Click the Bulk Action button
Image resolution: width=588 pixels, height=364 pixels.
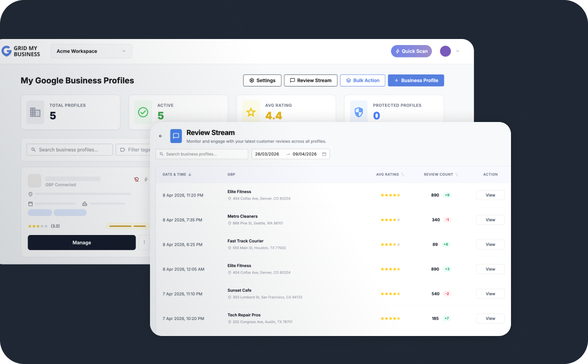362,80
